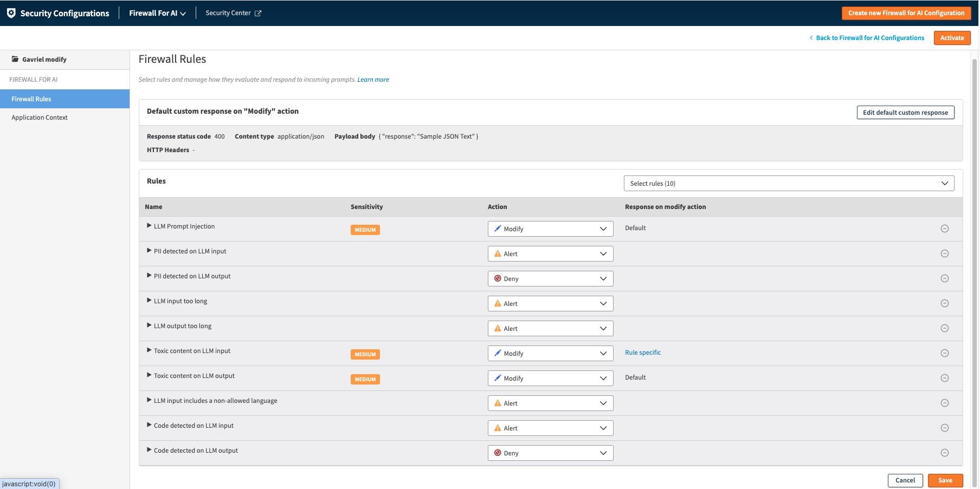This screenshot has width=980, height=489.
Task: Click MEDIUM badge for Toxic content on LLM input
Action: 365,354
